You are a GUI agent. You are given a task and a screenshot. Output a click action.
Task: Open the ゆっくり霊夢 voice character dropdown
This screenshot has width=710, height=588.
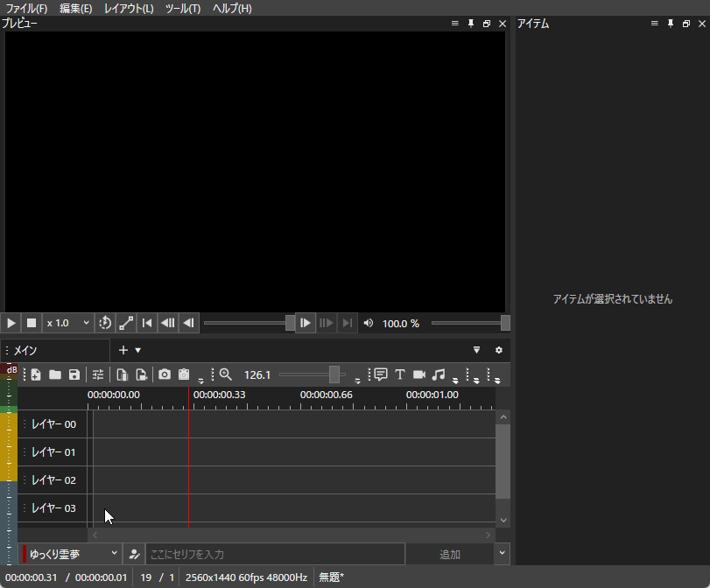[x=68, y=554]
